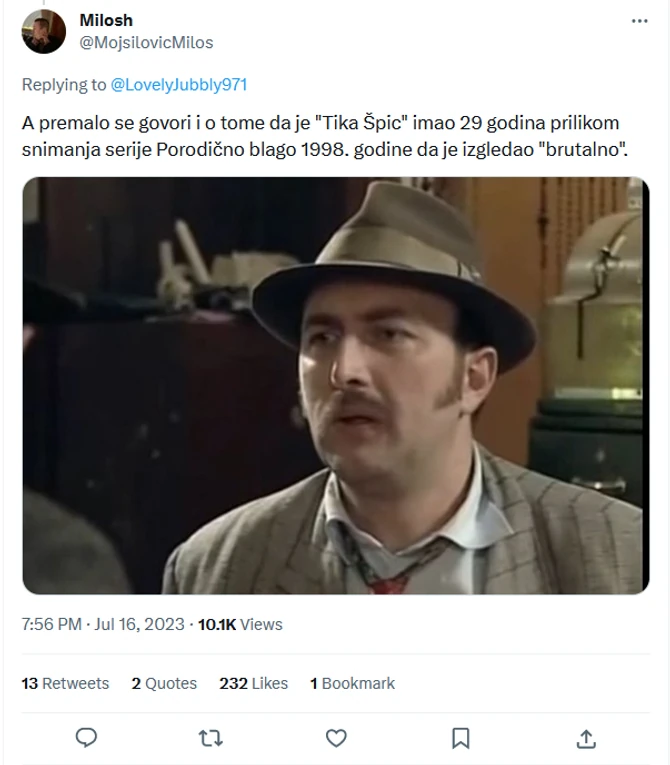Reply to Milosh's tweet using the comment icon
The width and height of the screenshot is (670, 765).
click(87, 738)
